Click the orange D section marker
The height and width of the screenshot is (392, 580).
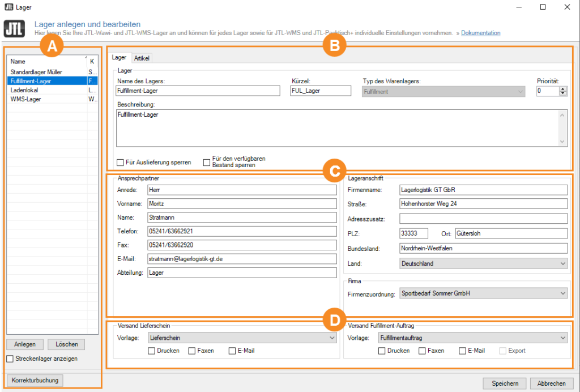point(334,320)
